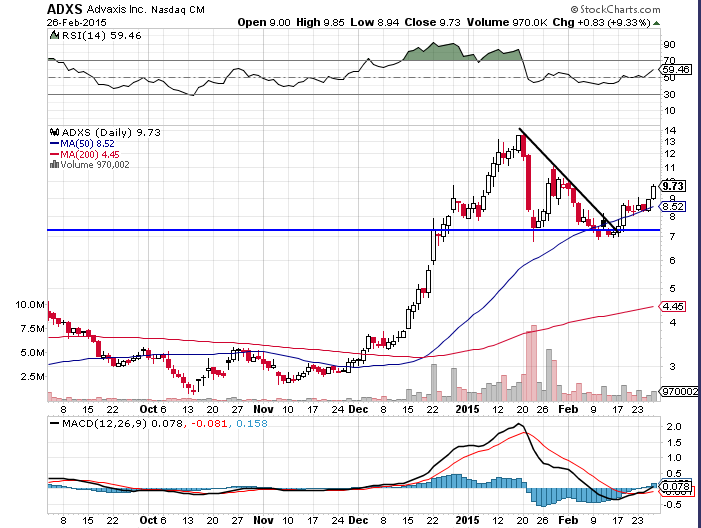The height and width of the screenshot is (528, 701).
Task: Click the 'MA(50) 8.52' legend entry
Action: click(87, 144)
